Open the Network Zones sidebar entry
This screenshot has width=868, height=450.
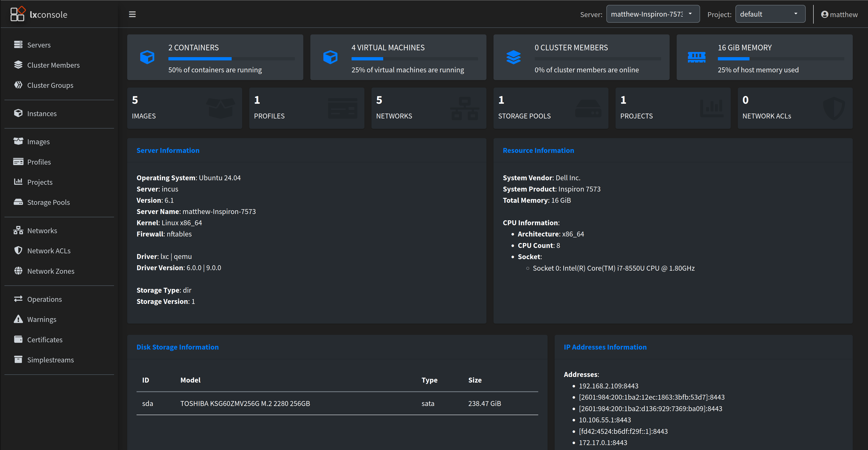(x=51, y=271)
